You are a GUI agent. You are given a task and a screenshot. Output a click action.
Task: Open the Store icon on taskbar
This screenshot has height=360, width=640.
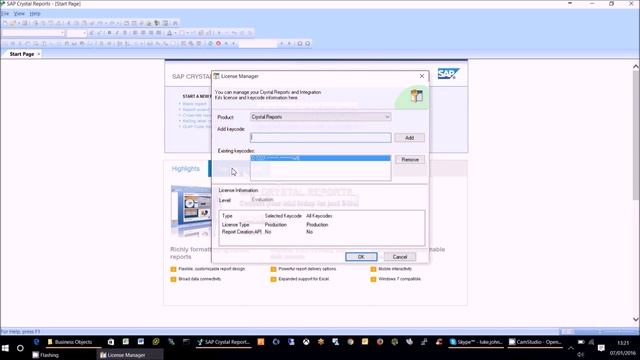point(111,342)
